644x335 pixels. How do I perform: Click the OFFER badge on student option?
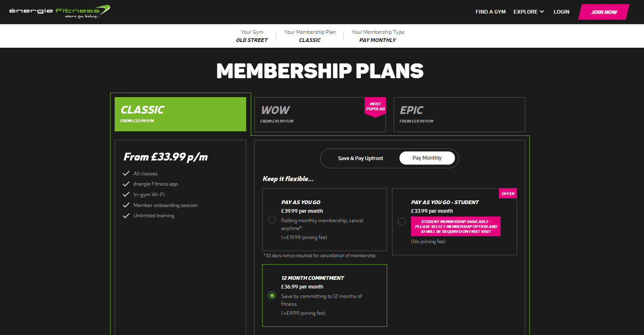[x=508, y=193]
